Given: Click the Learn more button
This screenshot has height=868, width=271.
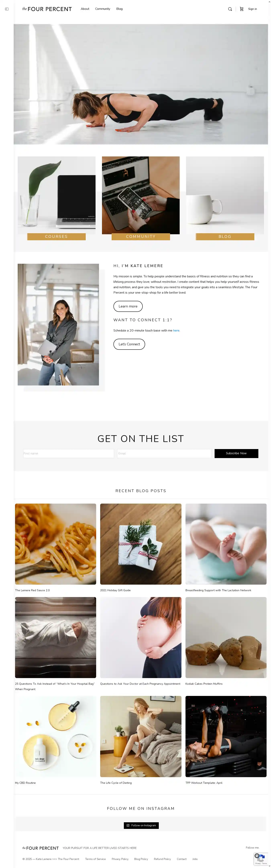Looking at the screenshot, I should [x=128, y=306].
